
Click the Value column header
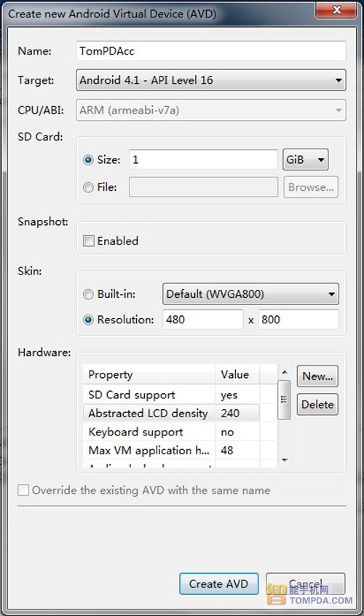pos(237,374)
